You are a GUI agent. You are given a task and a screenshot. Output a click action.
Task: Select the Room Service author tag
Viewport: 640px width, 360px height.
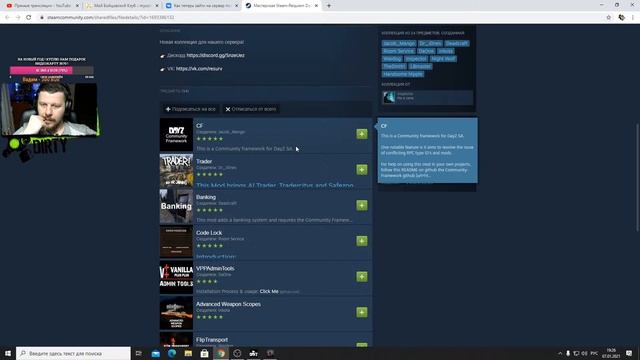(x=398, y=51)
